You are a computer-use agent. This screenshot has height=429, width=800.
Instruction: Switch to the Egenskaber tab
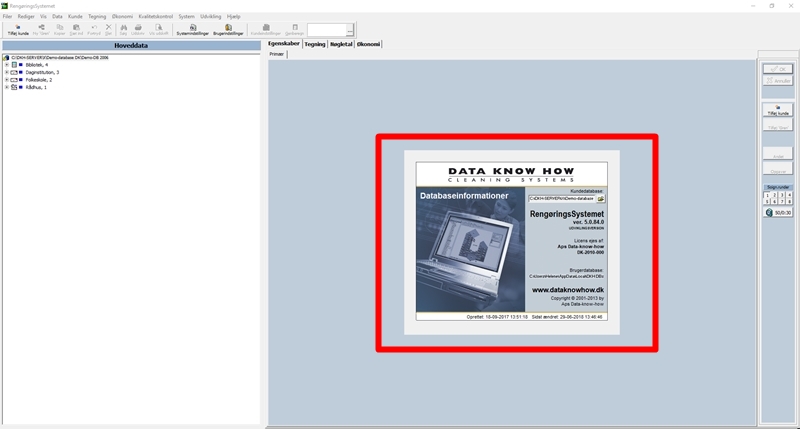[x=284, y=44]
